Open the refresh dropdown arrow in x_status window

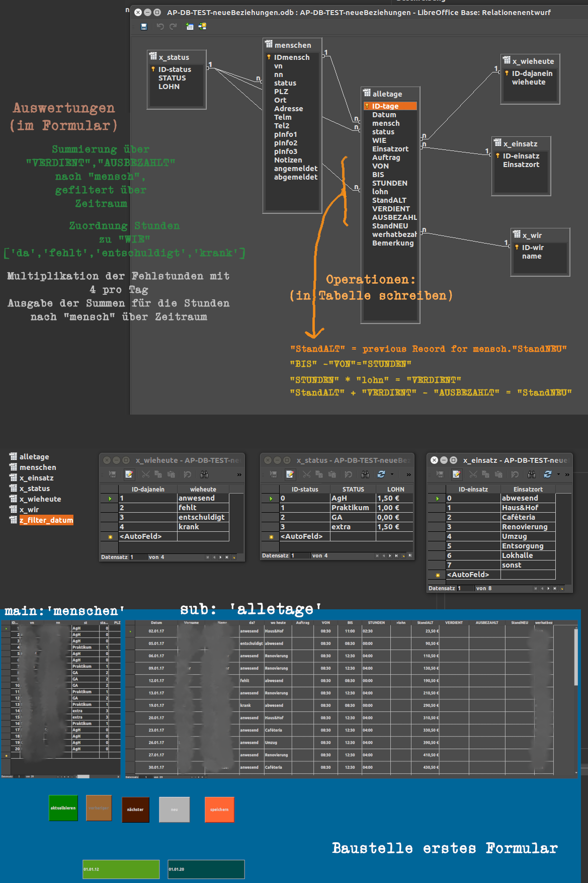pyautogui.click(x=392, y=474)
